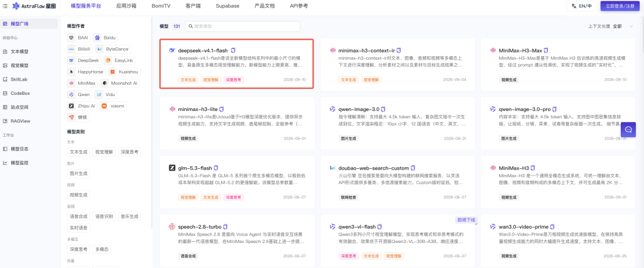The height and width of the screenshot is (268, 644).
Task: Open the Supabase tab
Action: tap(227, 6)
